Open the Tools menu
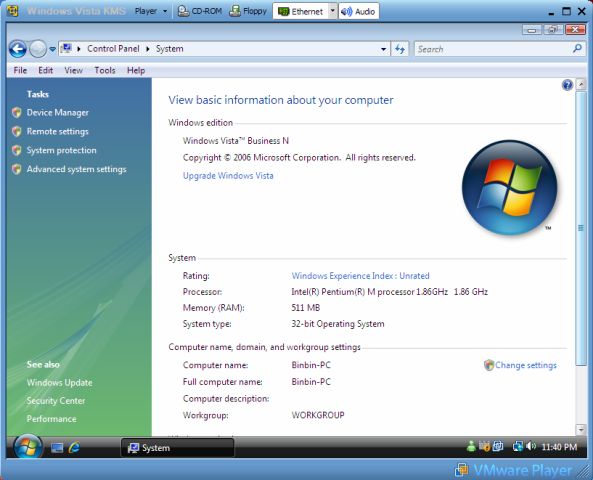The image size is (593, 480). tap(105, 70)
